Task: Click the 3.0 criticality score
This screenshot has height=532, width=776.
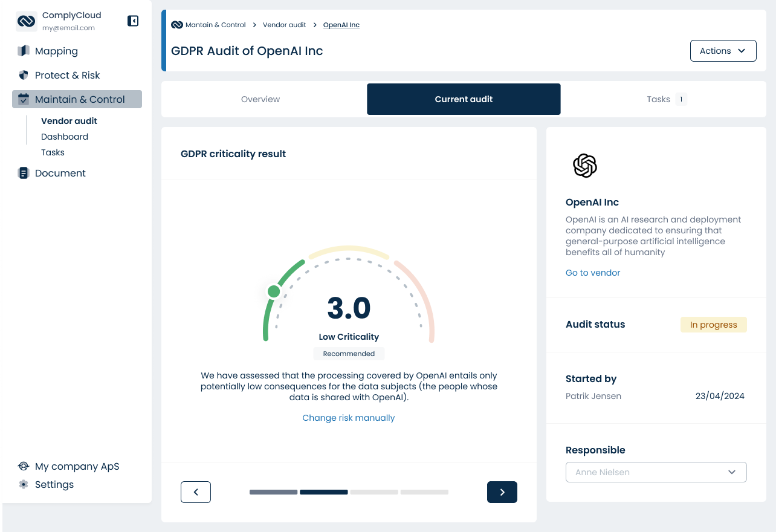Action: [x=349, y=308]
